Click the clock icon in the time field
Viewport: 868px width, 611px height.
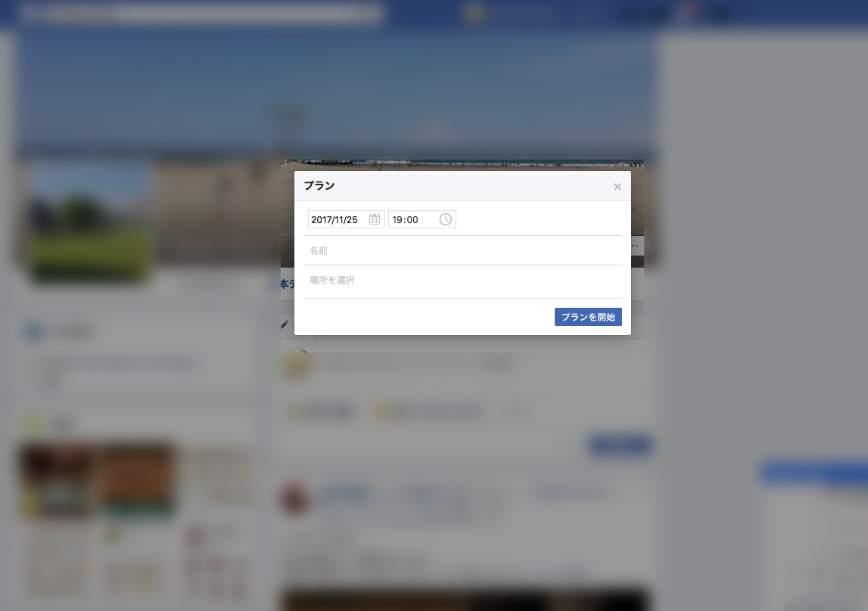[x=446, y=219]
